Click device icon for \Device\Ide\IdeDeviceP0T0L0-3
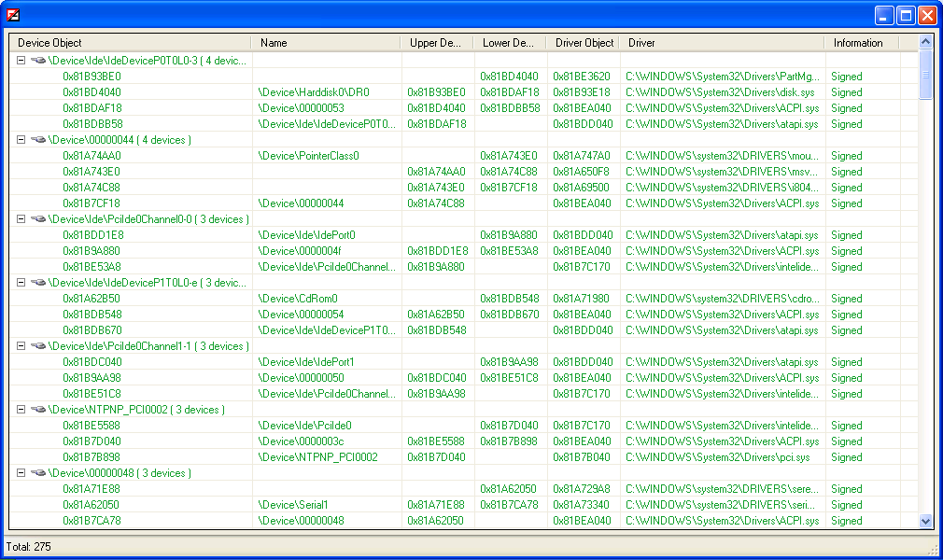Viewport: 943px width, 560px height. point(38,61)
